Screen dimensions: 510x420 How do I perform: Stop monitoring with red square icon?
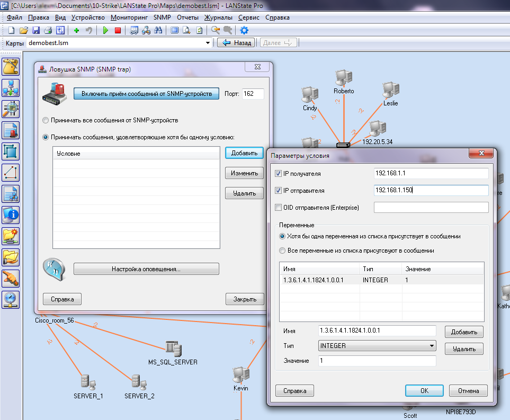coord(118,30)
